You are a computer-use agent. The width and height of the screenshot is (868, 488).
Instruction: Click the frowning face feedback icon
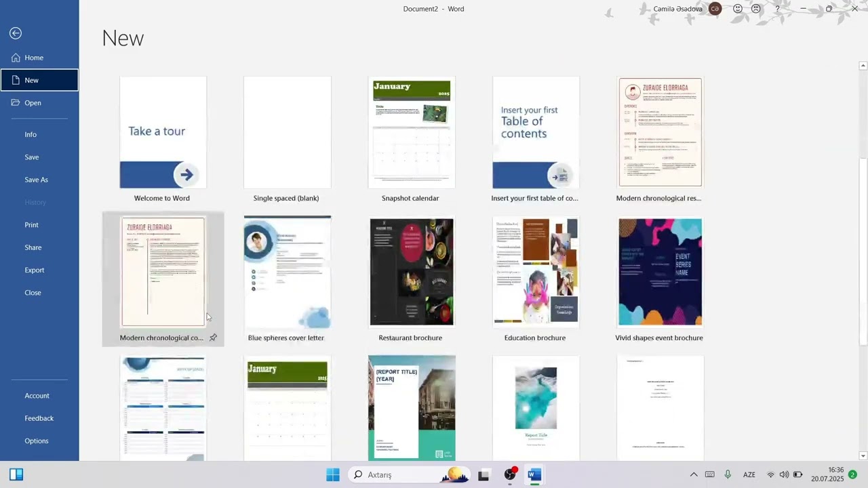tap(756, 9)
